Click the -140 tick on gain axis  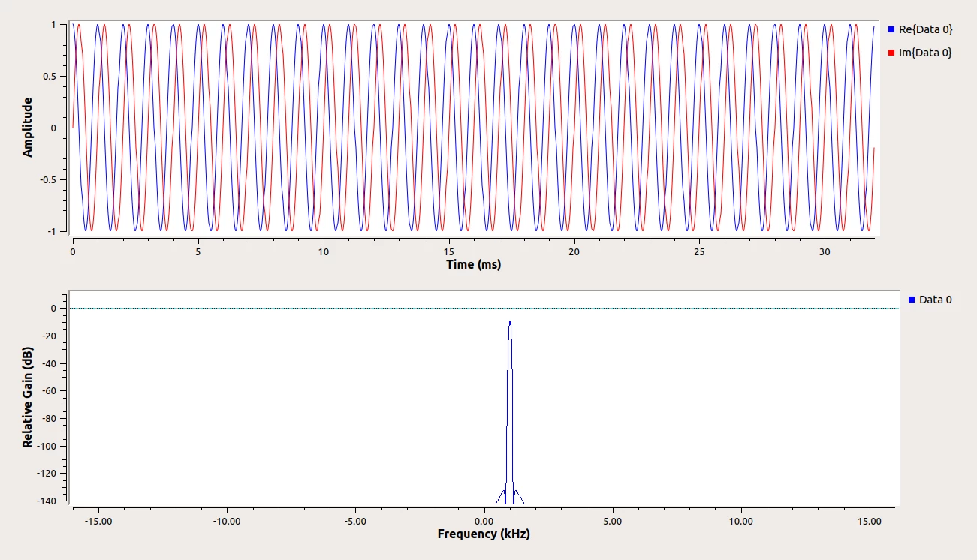48,501
